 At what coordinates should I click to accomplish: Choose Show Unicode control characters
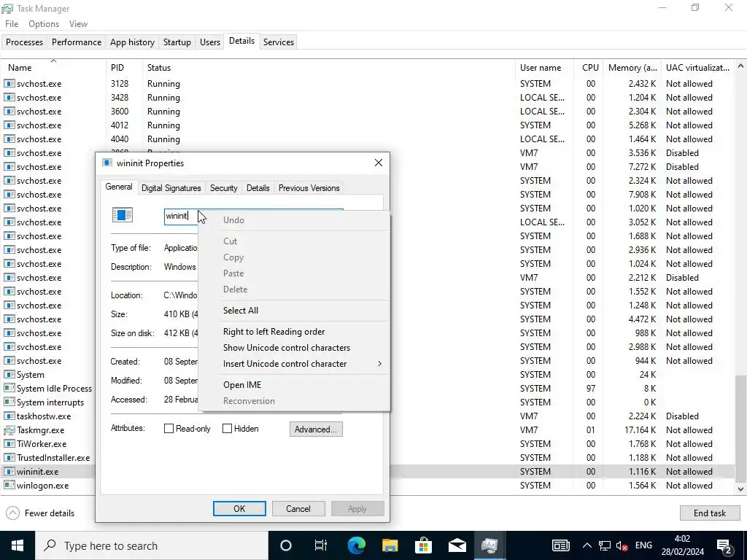tap(304, 348)
